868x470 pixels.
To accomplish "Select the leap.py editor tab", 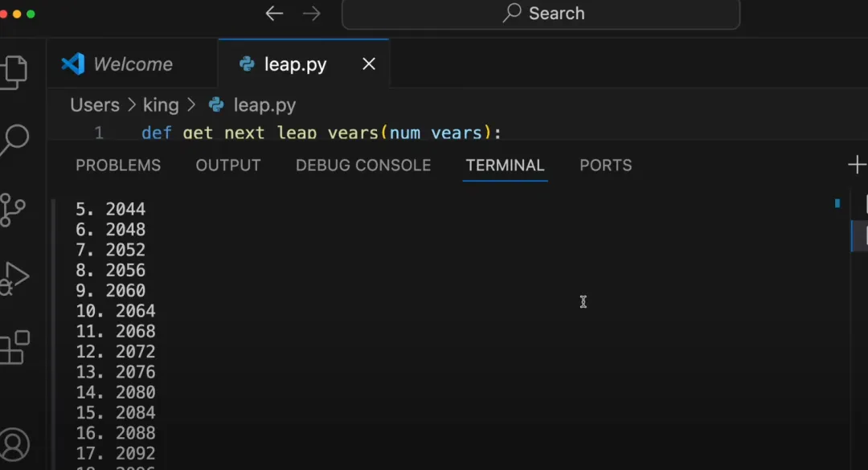I will (x=296, y=64).
